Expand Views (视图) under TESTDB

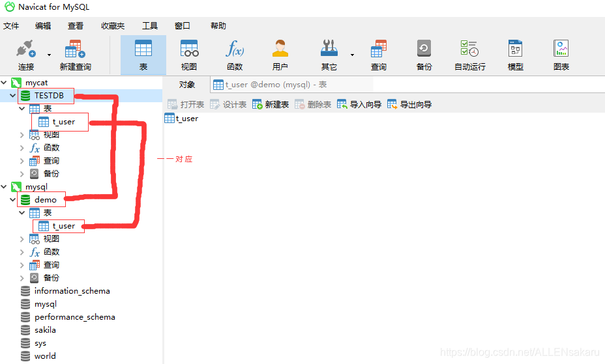point(22,135)
